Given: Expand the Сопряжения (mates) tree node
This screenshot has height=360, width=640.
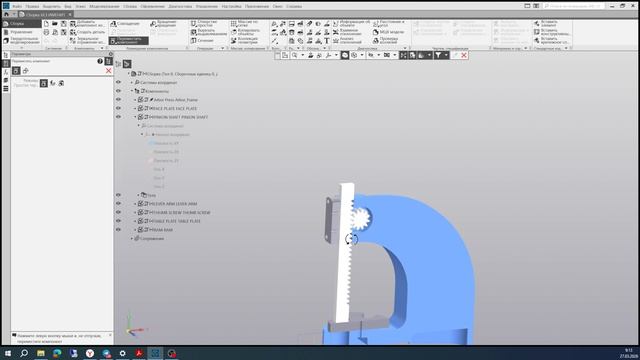Looking at the screenshot, I should click(x=132, y=238).
